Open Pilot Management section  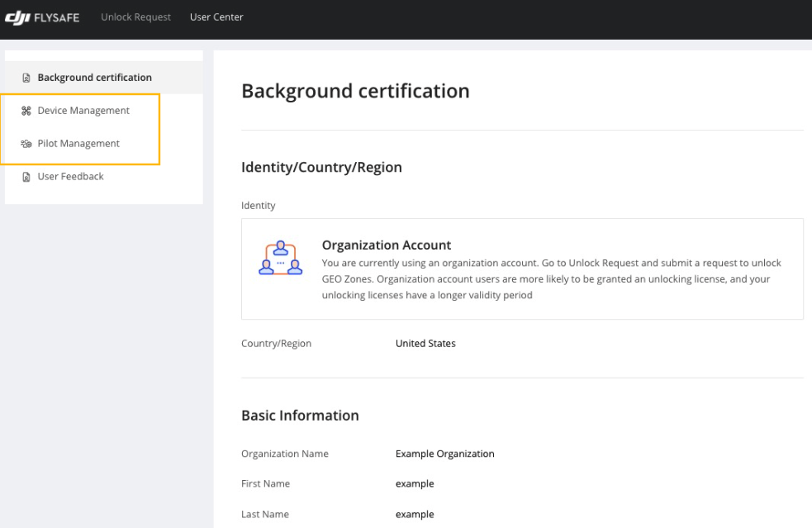pyautogui.click(x=78, y=144)
